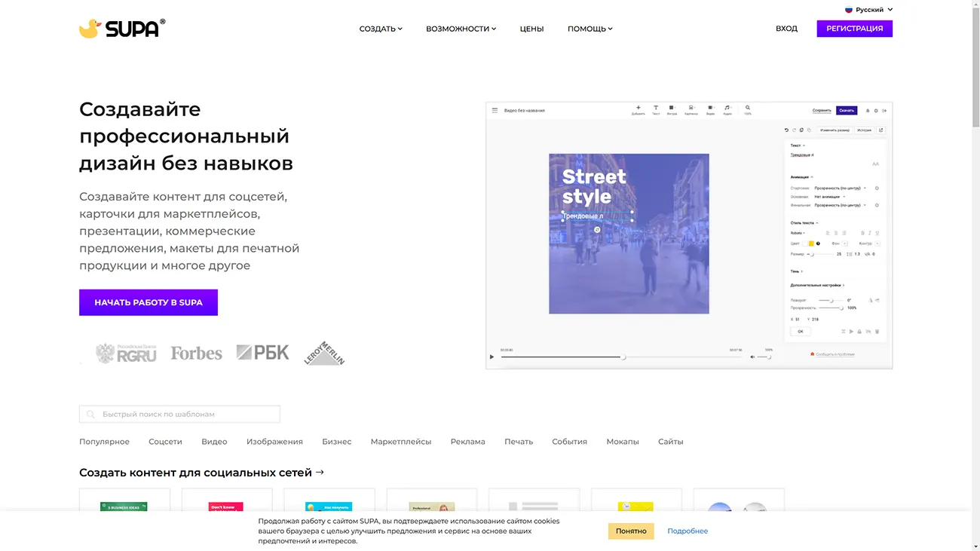Select the Текст tool in editor toolbar
980x551 pixels.
655,109
